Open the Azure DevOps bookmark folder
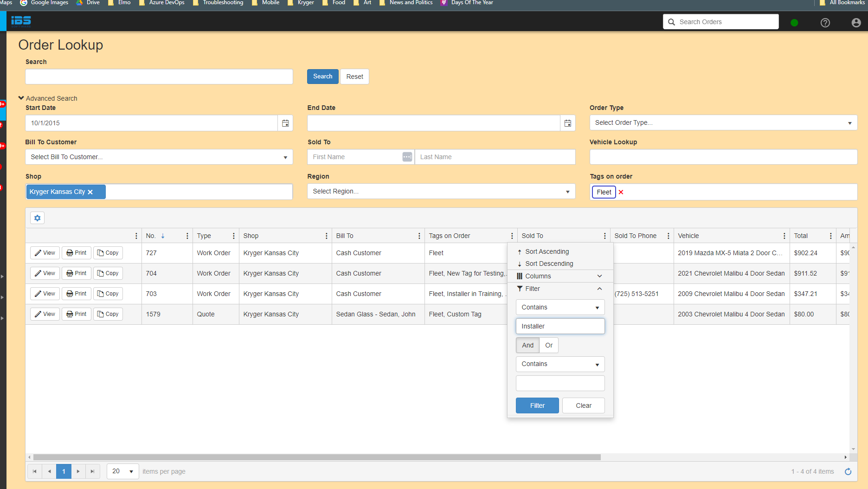The height and width of the screenshot is (489, 868). tap(161, 3)
